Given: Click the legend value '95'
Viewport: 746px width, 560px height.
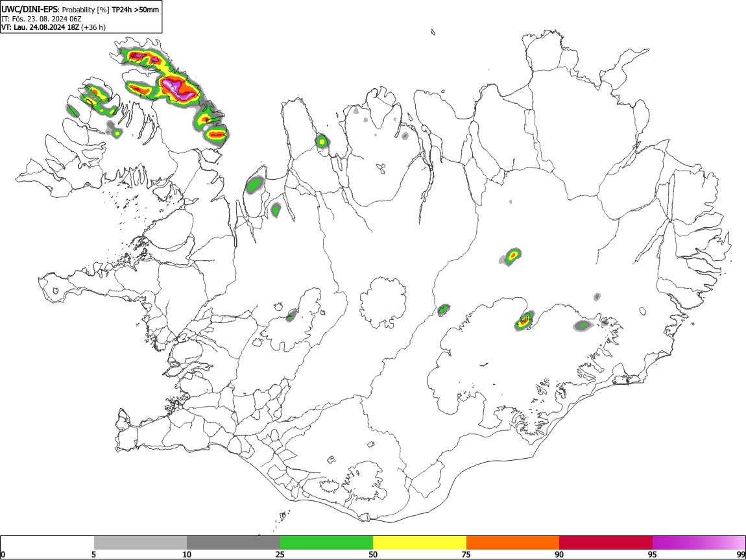Looking at the screenshot, I should (x=653, y=554).
